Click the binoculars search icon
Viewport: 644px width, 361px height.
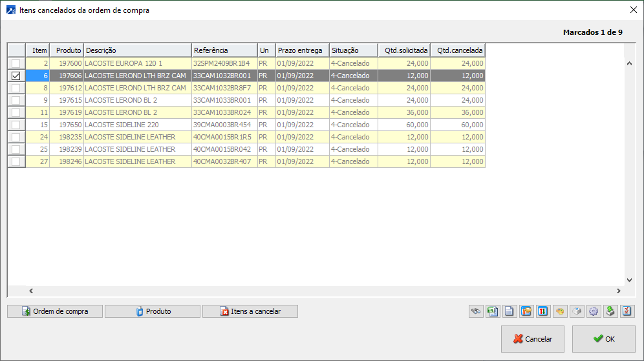[476, 311]
